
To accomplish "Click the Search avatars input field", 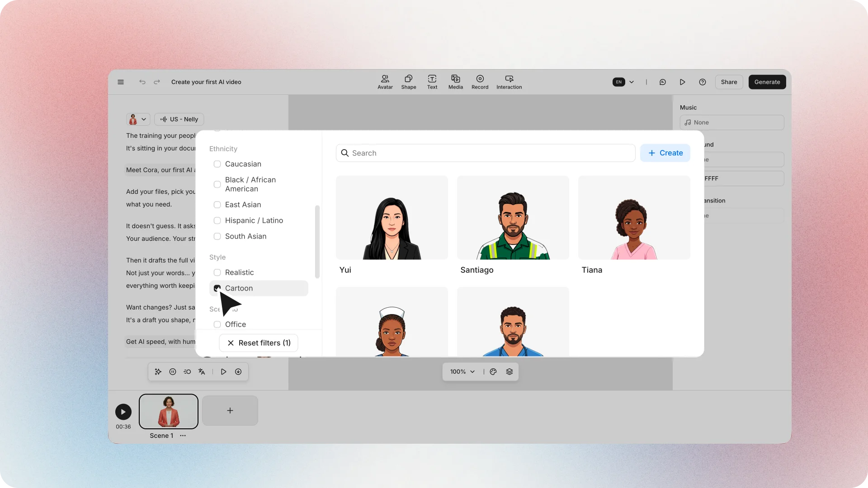I will pyautogui.click(x=486, y=153).
